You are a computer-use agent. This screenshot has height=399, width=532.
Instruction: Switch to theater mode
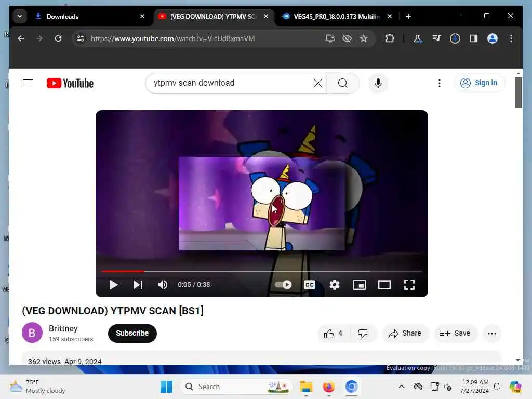[384, 285]
